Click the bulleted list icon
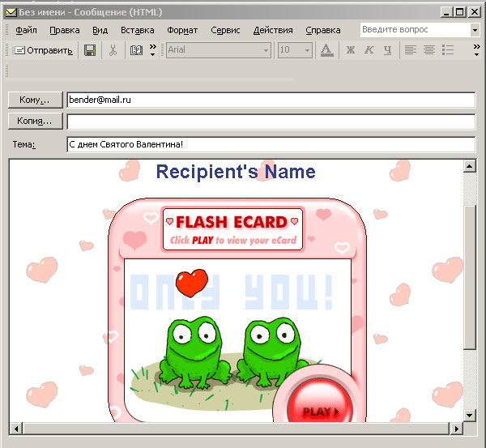Image resolution: width=486 pixels, height=448 pixels. [448, 50]
